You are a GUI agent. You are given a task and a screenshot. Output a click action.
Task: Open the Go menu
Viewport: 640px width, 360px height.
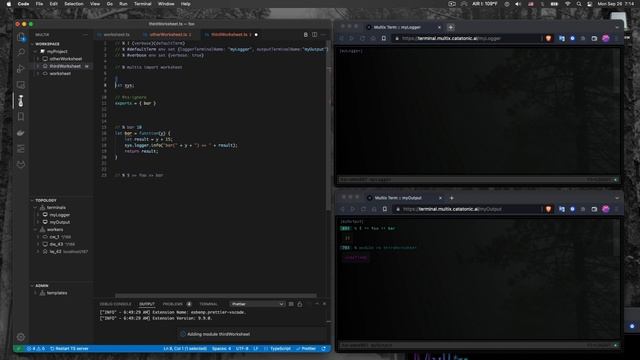109,4
